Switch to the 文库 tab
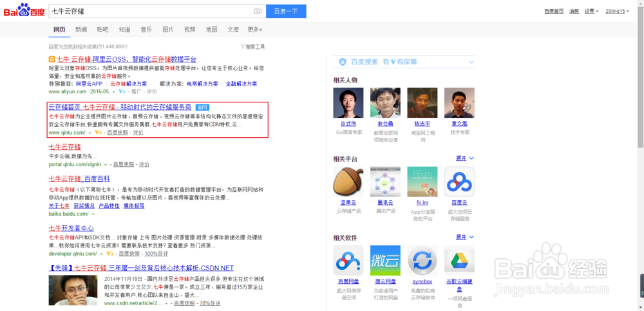644x311 pixels. (x=233, y=29)
